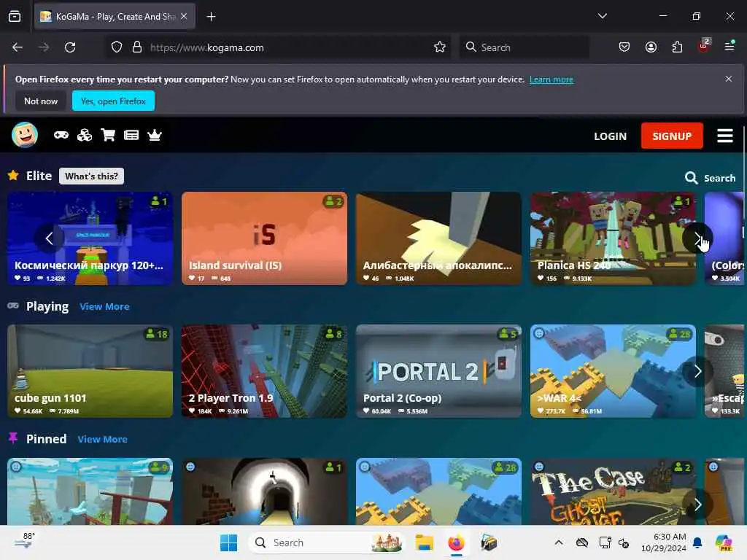Open The Case Ghost pinned game
The width and height of the screenshot is (747, 560).
[x=613, y=492]
